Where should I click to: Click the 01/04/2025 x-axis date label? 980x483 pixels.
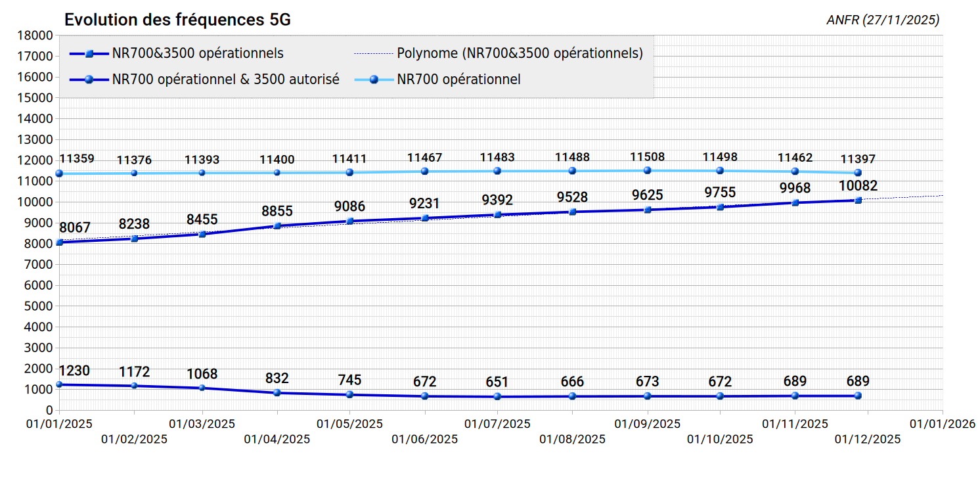click(277, 439)
